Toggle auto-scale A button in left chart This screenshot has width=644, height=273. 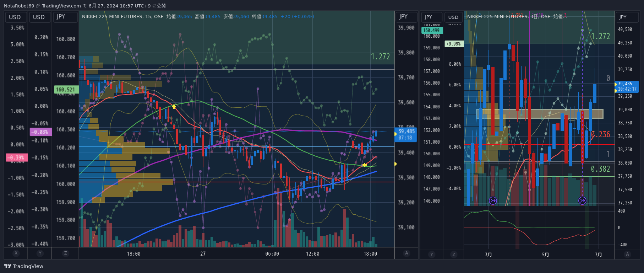click(x=406, y=253)
